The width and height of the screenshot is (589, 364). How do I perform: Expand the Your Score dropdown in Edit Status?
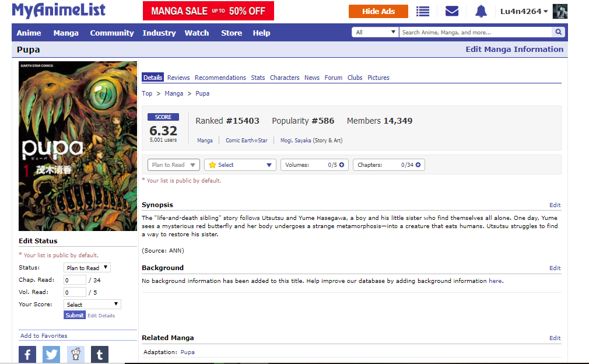(x=92, y=304)
